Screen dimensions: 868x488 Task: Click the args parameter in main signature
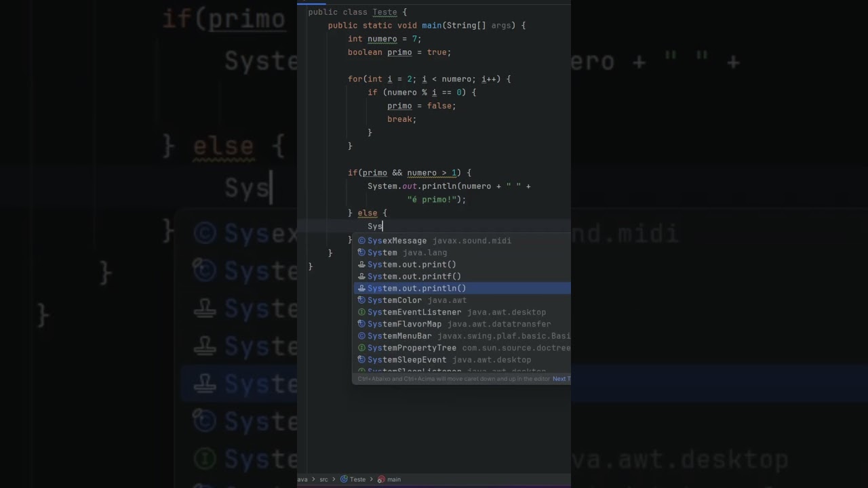(x=501, y=25)
